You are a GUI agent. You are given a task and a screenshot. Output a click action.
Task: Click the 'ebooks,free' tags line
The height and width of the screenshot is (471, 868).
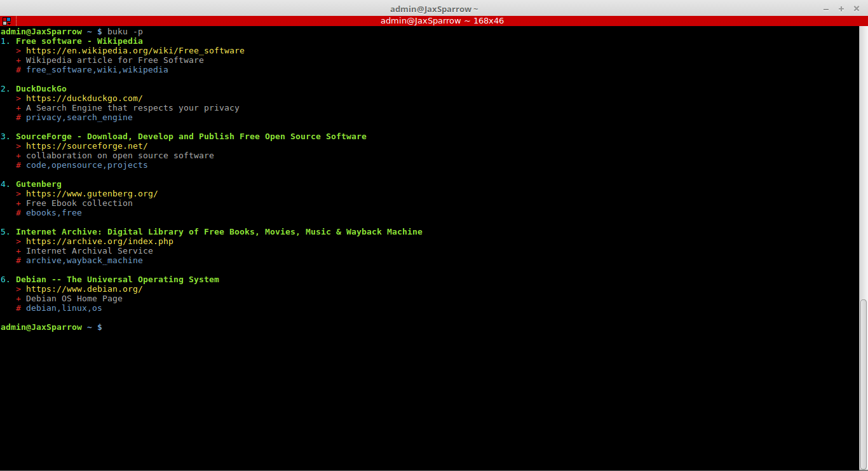54,213
